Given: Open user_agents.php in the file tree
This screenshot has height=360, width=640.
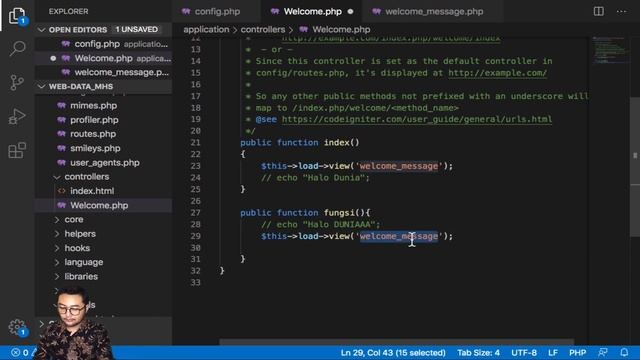Looking at the screenshot, I should pyautogui.click(x=104, y=162).
